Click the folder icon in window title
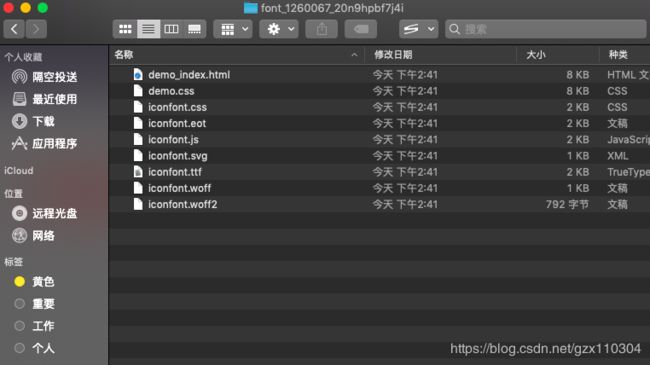The height and width of the screenshot is (365, 650). pos(250,8)
